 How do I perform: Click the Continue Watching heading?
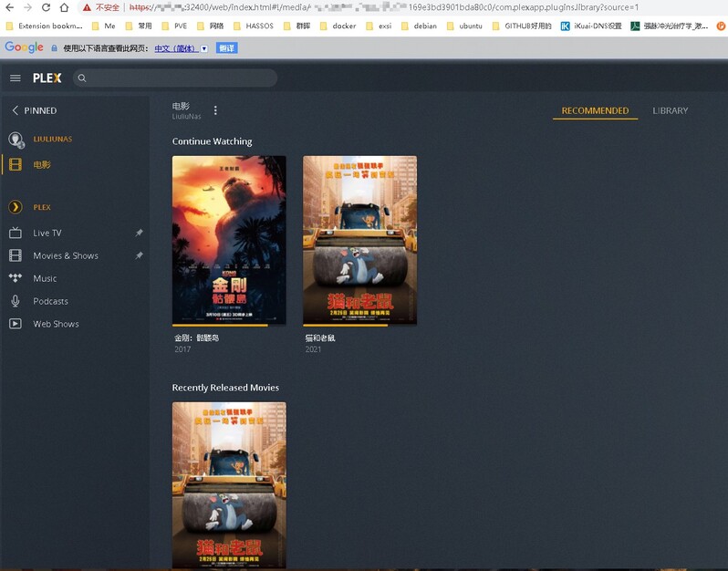(213, 141)
